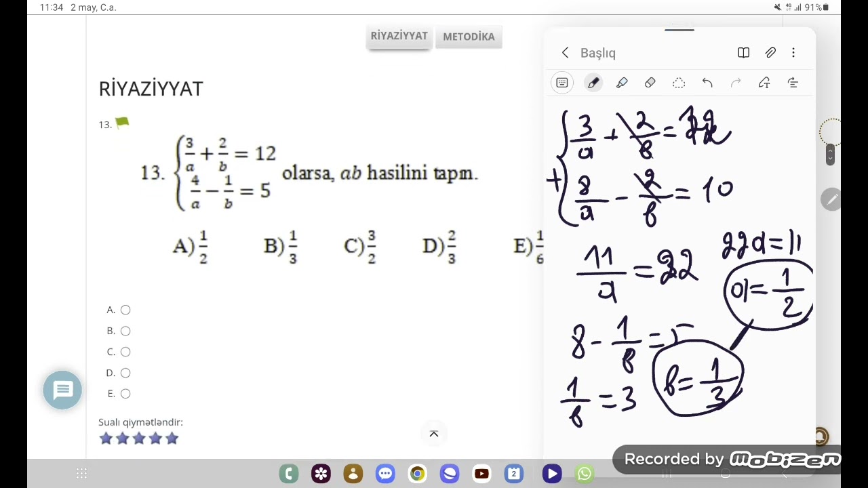
Task: Open reading mode with the book icon
Action: 743,53
